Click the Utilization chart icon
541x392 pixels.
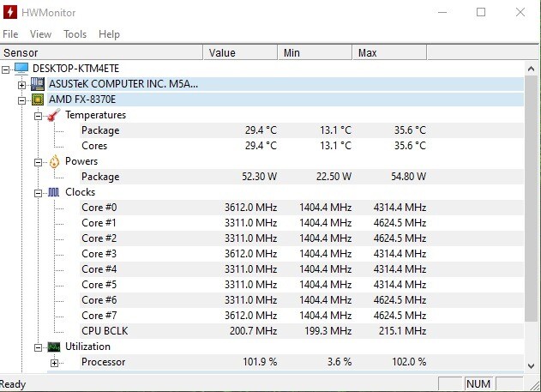coord(54,347)
